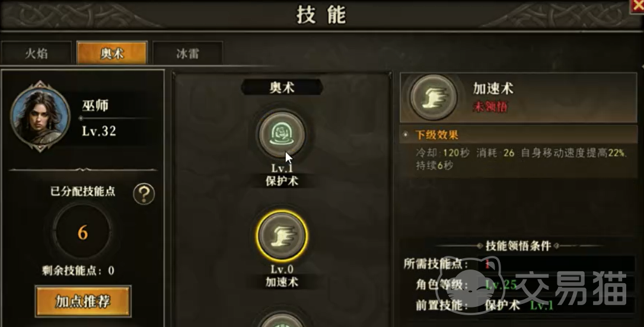The width and height of the screenshot is (644, 327).
Task: Click the 加速术 skill name in details
Action: click(x=493, y=88)
